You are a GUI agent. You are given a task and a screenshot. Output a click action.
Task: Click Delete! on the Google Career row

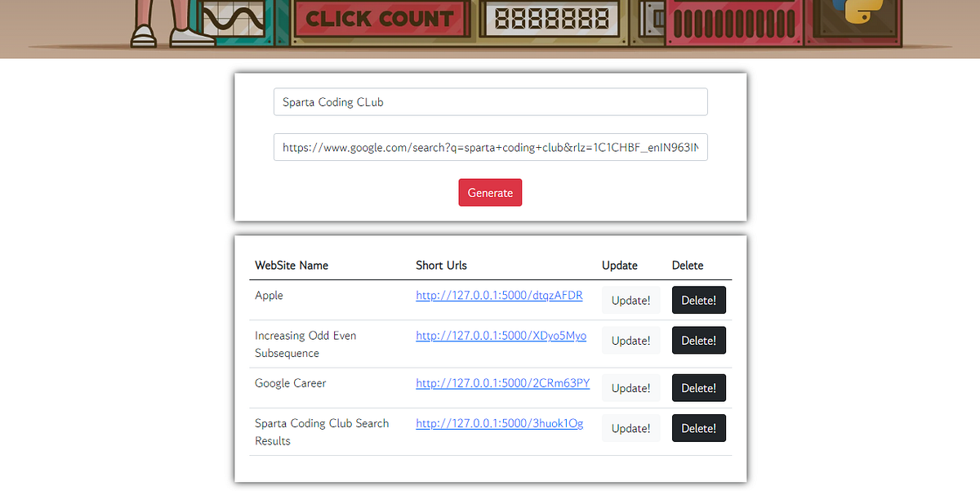pos(698,387)
